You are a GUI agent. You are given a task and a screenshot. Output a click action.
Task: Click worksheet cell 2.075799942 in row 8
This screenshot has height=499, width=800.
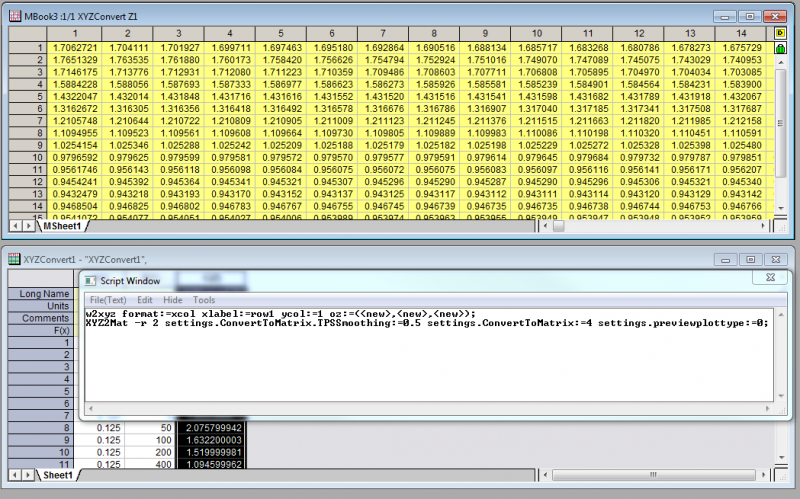(x=212, y=428)
